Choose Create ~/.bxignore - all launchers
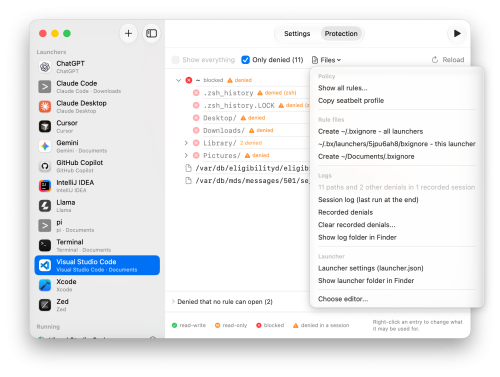This screenshot has height=377, width=500. (370, 131)
